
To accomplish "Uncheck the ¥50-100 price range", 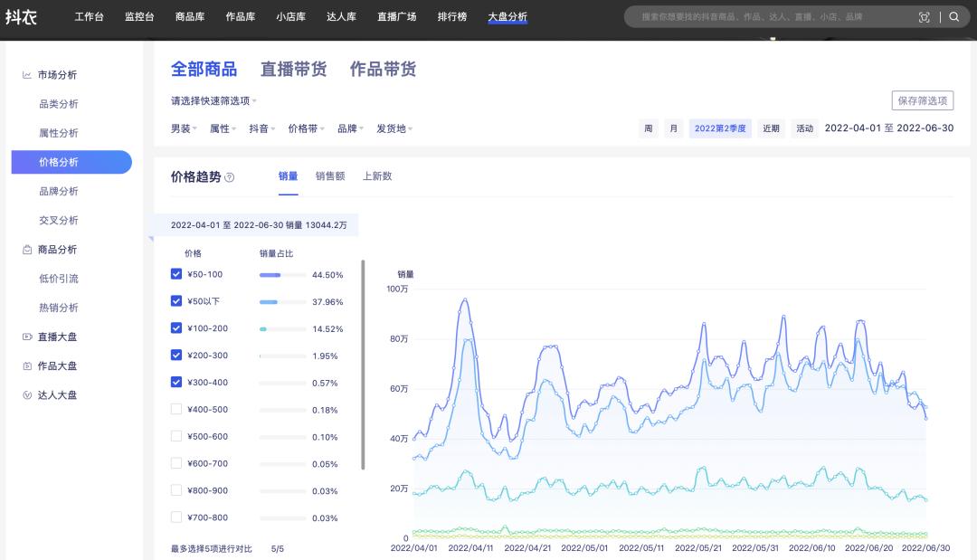I will (x=176, y=273).
